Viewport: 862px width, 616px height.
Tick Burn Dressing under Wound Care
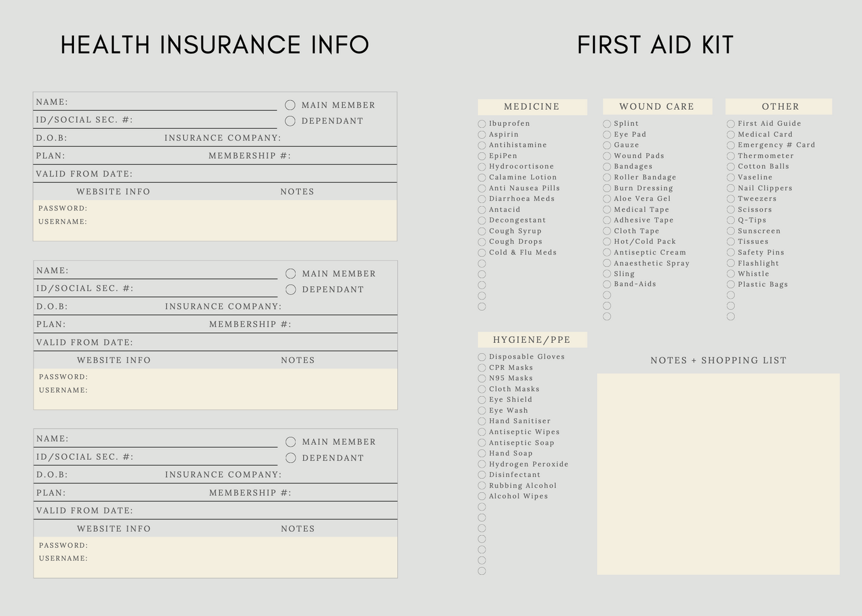607,188
